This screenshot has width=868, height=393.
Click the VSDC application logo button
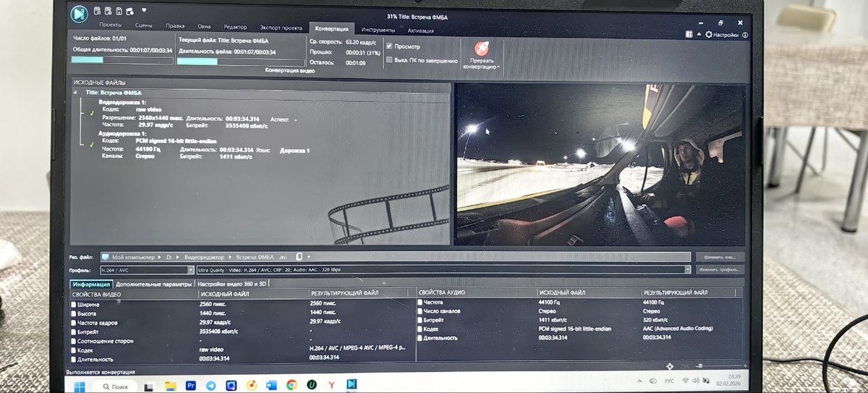coord(79,12)
